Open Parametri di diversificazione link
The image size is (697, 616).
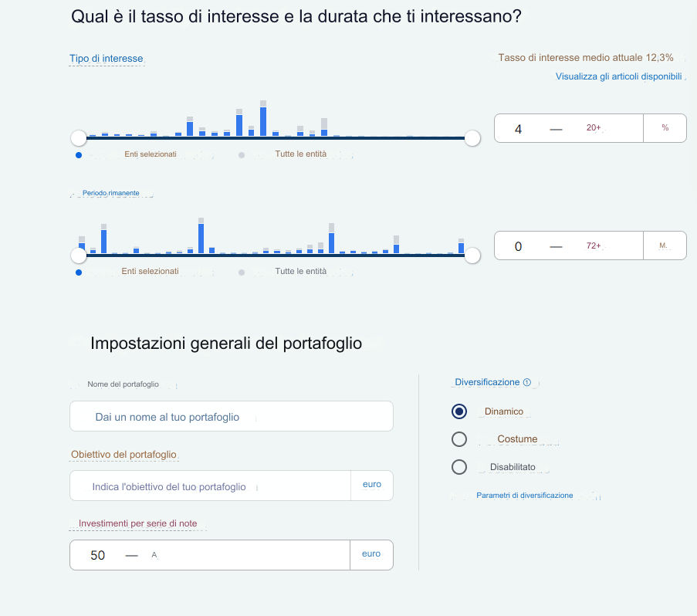525,496
